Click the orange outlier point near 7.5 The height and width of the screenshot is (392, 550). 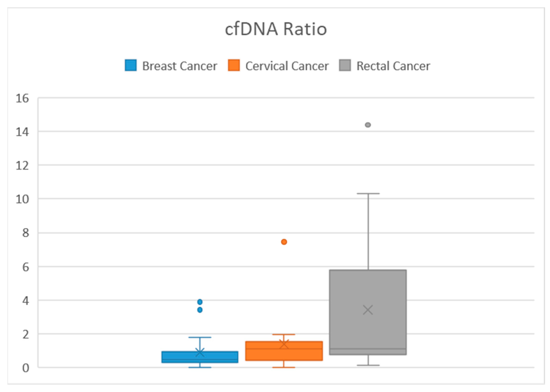tap(284, 242)
